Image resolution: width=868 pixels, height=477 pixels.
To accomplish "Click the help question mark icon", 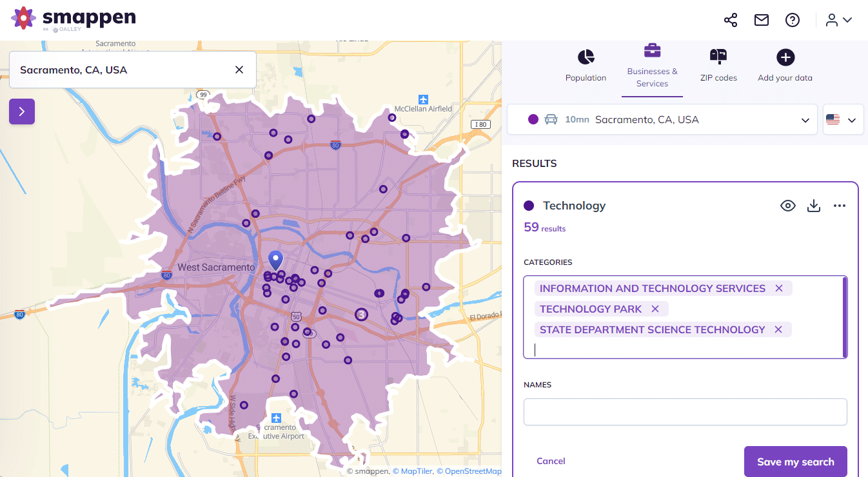I will (793, 20).
